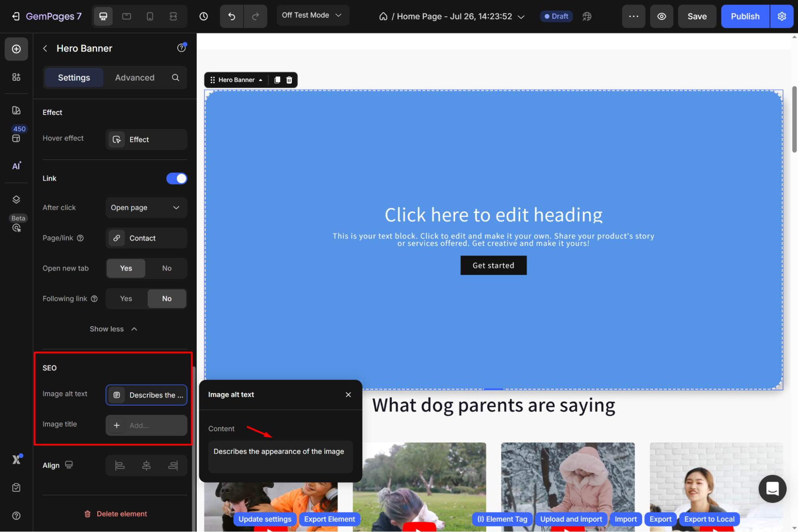Set Open new tab to No

pos(166,268)
